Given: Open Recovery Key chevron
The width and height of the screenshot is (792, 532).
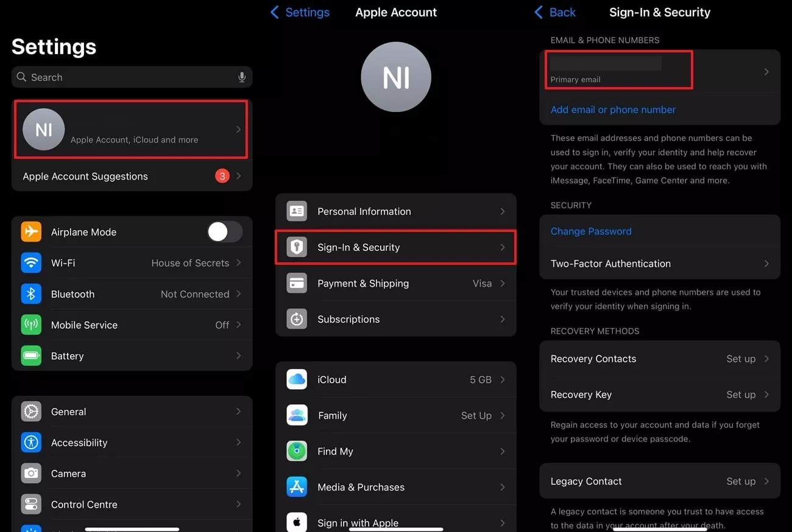Looking at the screenshot, I should click(766, 394).
